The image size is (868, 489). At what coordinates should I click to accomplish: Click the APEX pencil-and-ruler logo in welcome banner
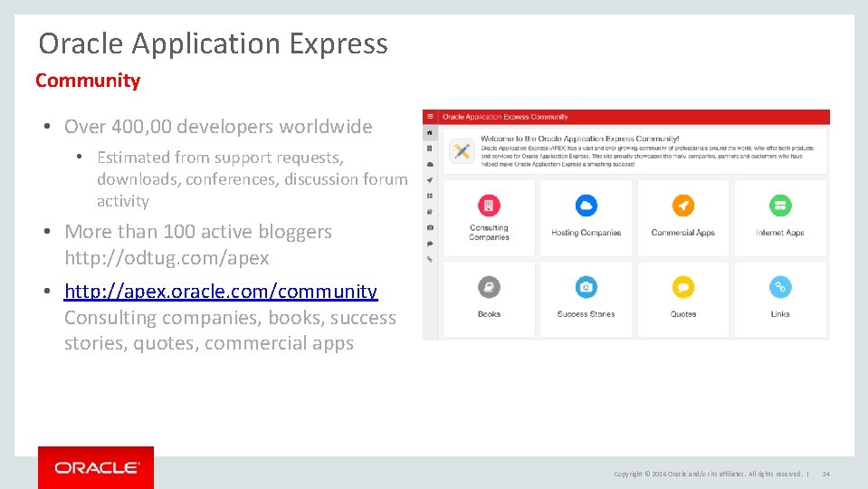tap(462, 150)
